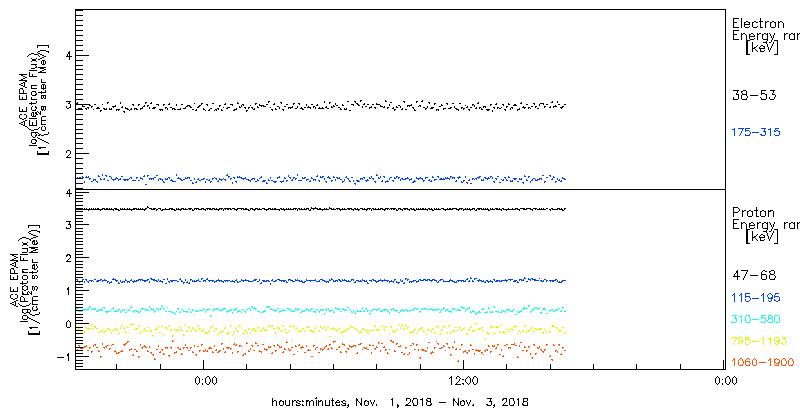Click the cyan 310-580 keV proton data trace
800x410 pixels.
(321, 310)
